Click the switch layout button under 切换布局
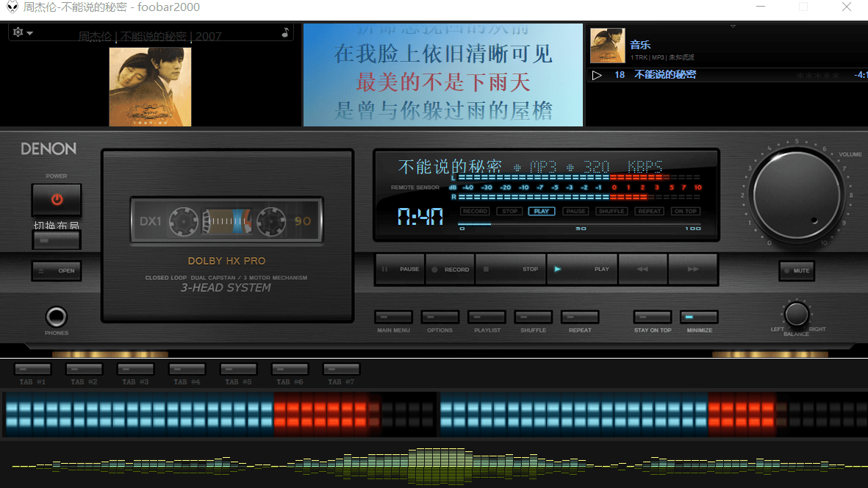Image resolution: width=868 pixels, height=488 pixels. coord(57,240)
